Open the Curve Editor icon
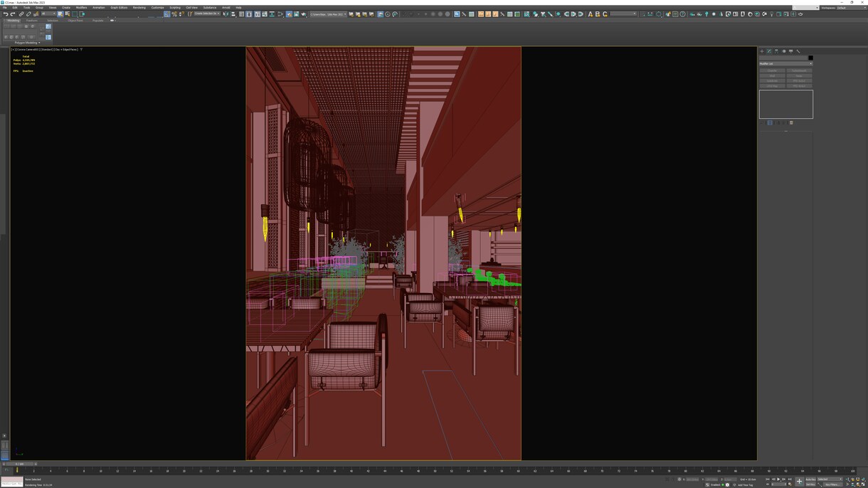The width and height of the screenshot is (868, 488). click(x=265, y=14)
